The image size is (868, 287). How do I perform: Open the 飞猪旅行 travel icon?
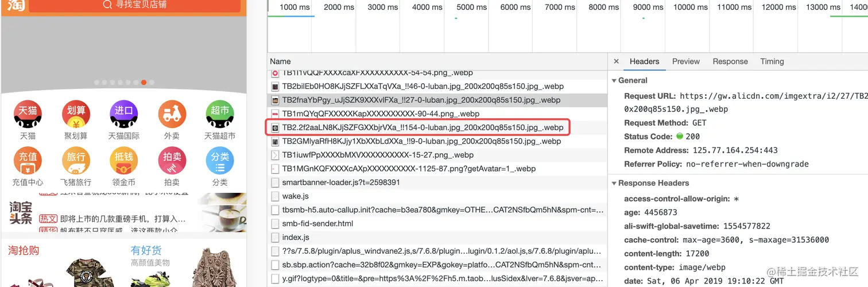[x=76, y=161]
